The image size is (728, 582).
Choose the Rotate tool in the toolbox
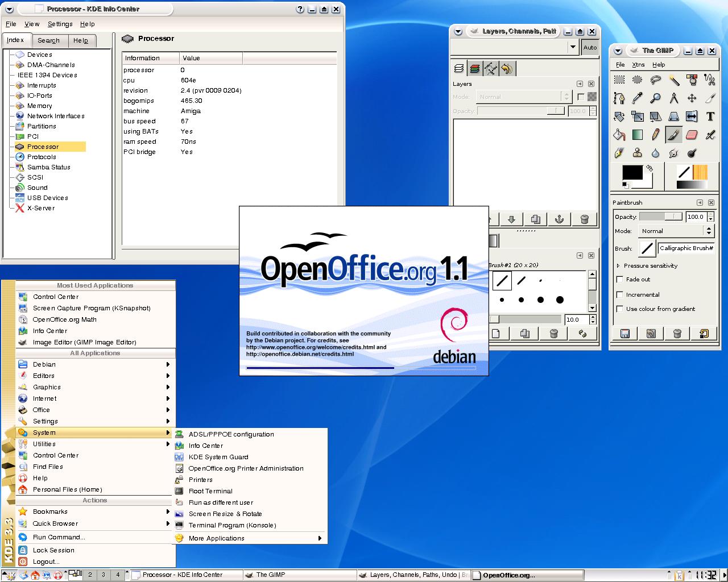619,116
